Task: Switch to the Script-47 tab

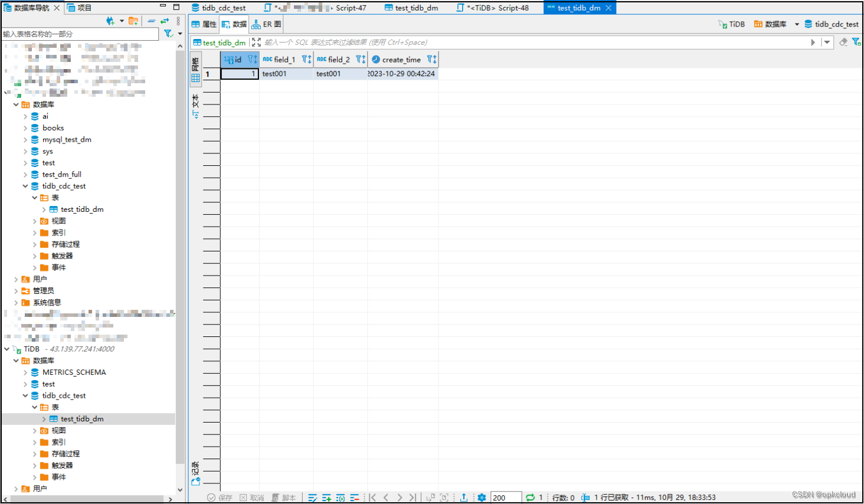Action: coord(315,8)
